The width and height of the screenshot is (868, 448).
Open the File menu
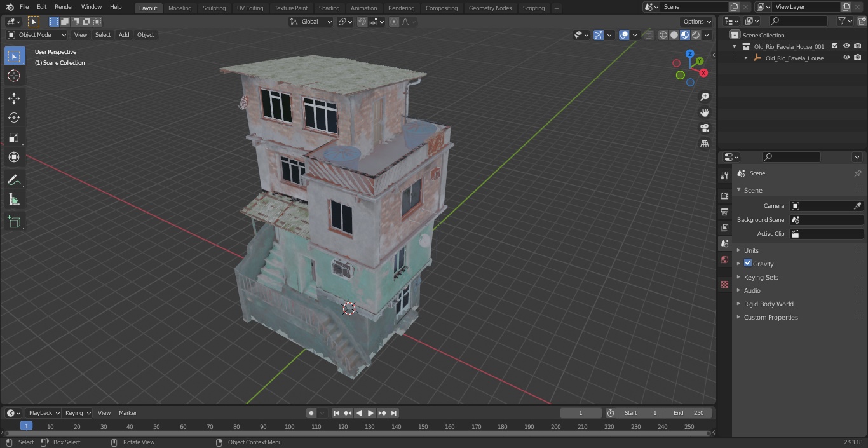click(x=24, y=7)
